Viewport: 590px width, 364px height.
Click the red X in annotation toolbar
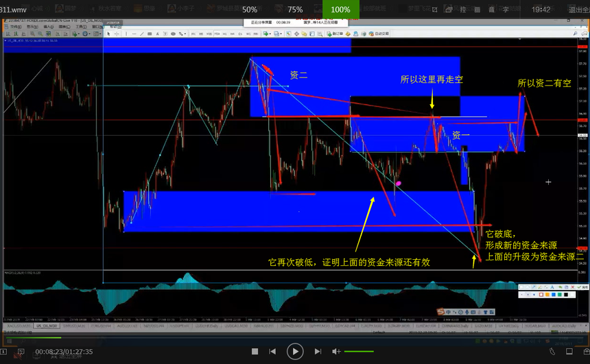click(x=573, y=287)
